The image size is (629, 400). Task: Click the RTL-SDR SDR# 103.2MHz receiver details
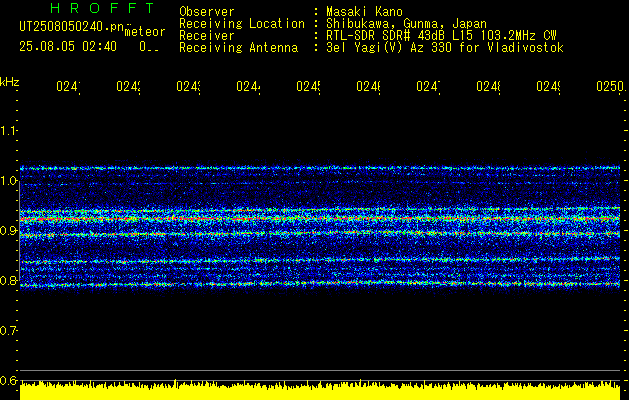coord(441,36)
